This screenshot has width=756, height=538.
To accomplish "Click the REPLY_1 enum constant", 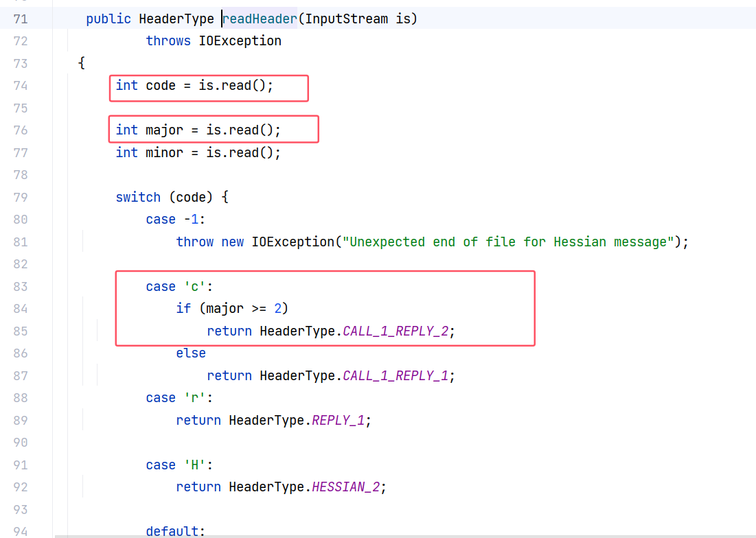I will click(x=339, y=421).
